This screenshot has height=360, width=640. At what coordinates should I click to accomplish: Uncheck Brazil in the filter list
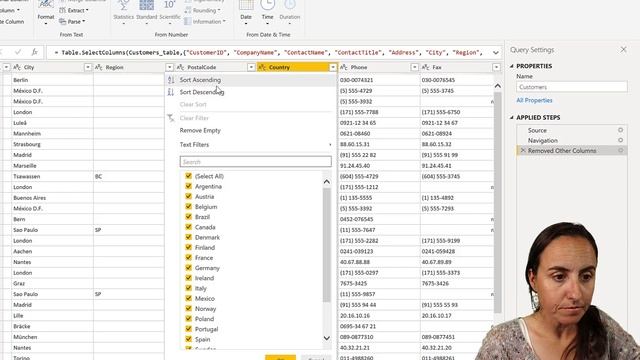click(x=189, y=217)
